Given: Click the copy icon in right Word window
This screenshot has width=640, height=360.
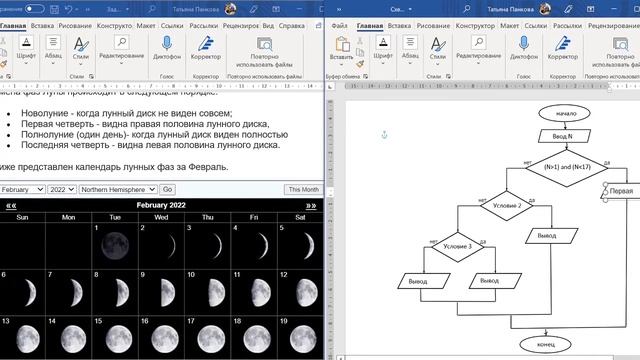Looking at the screenshot, I should click(x=360, y=52).
